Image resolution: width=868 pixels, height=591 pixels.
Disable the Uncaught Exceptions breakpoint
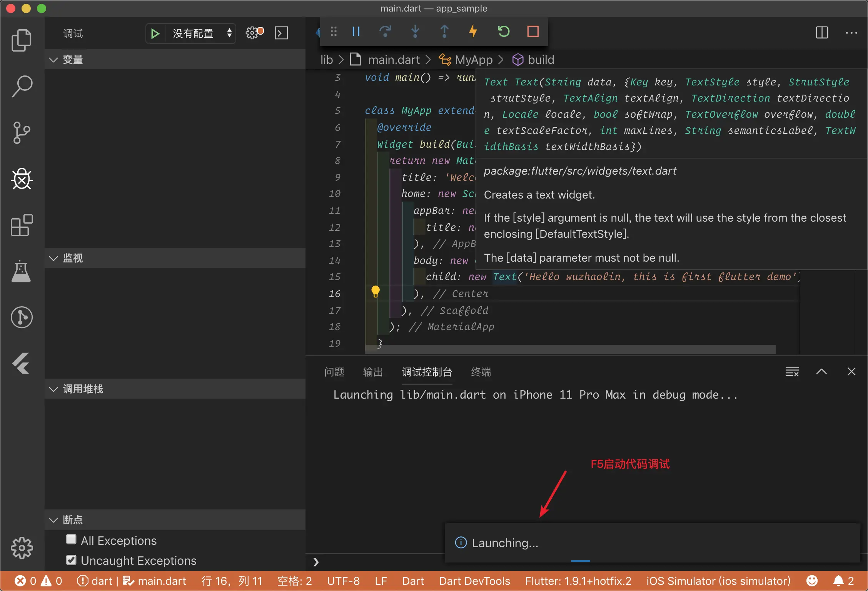click(71, 560)
